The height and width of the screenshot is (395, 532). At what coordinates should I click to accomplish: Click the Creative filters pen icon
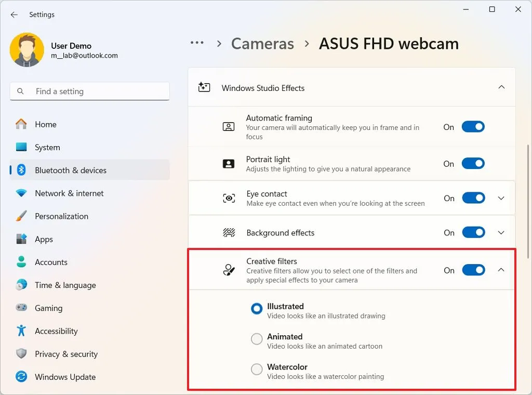229,269
